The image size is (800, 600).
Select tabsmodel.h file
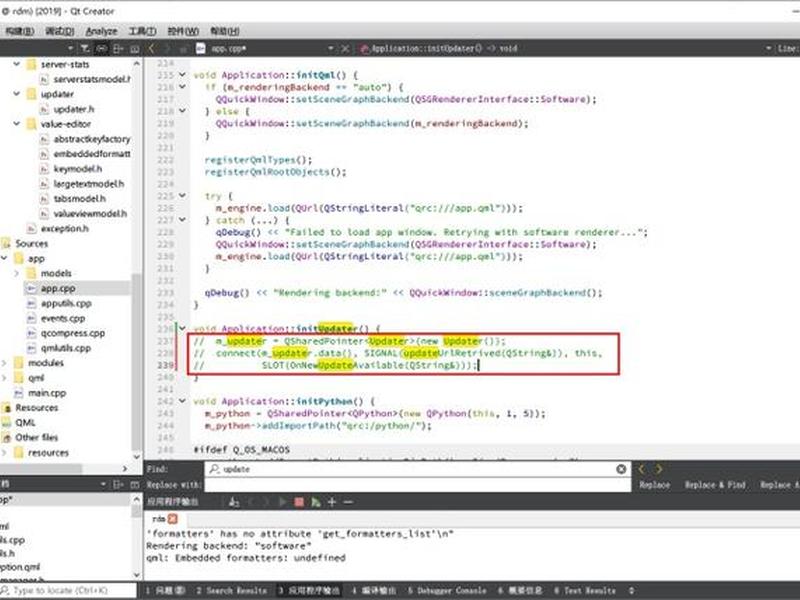tap(80, 199)
